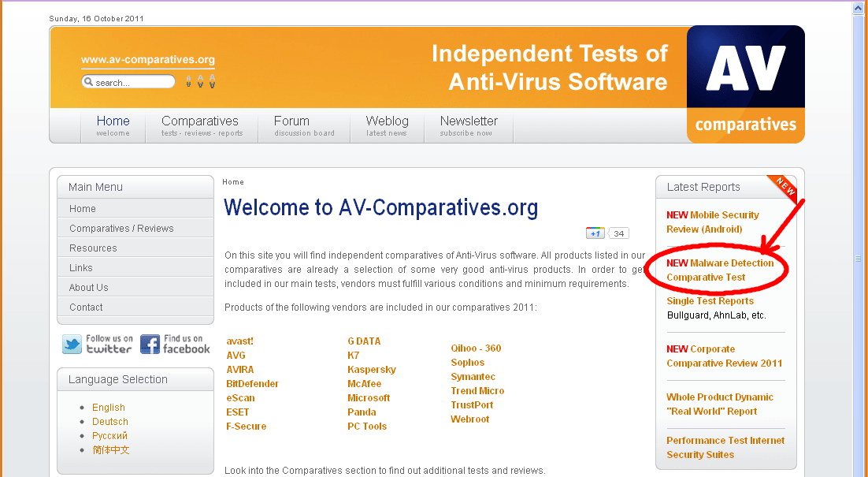Open the www.av-comparatives.org header link
Image resolution: width=868 pixels, height=477 pixels.
point(148,60)
